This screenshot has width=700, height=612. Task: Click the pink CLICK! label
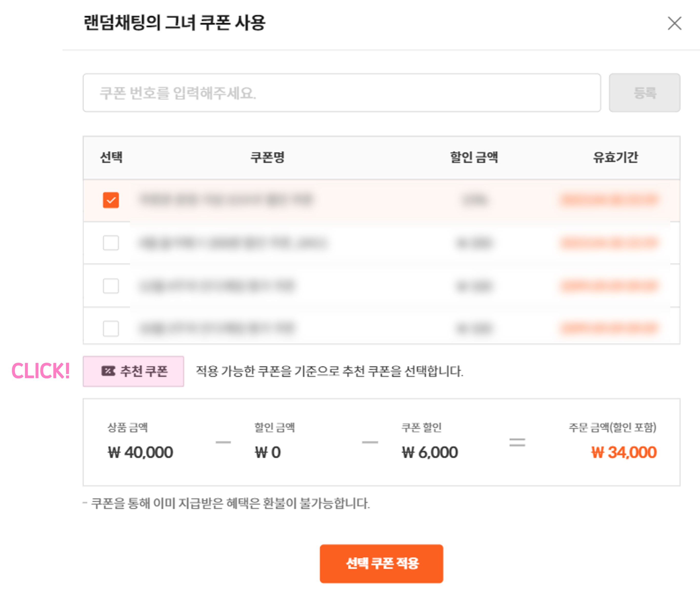(41, 371)
